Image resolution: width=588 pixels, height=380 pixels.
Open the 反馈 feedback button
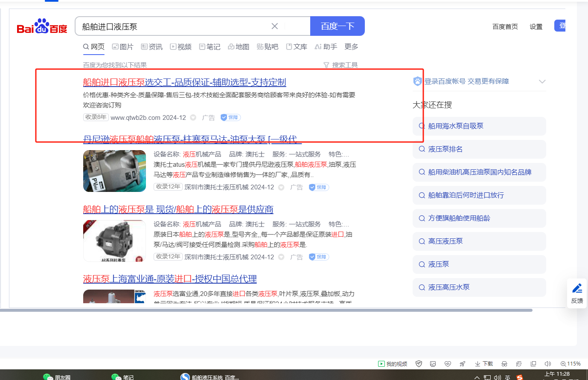577,293
